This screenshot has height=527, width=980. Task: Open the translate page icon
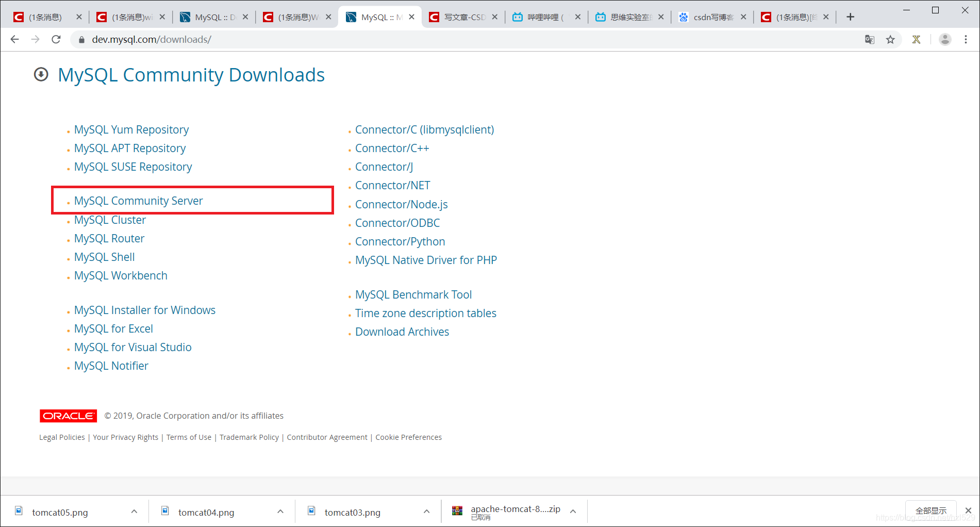[870, 39]
